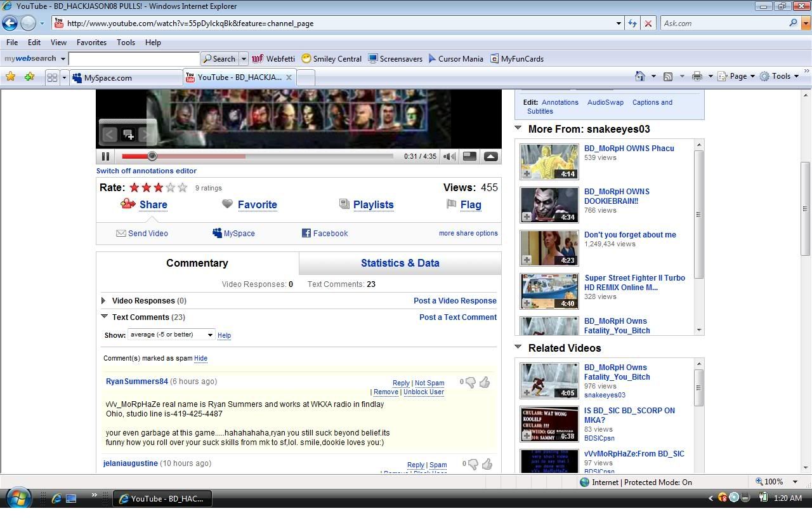Screen dimensions: 812x525
Task: Open Send Video envelope option
Action: point(141,233)
